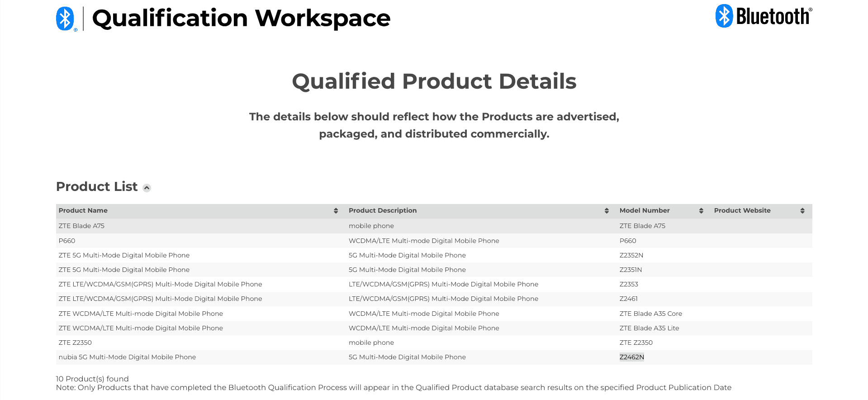The width and height of the screenshot is (868, 400).
Task: Collapse the Product List section chevron
Action: [x=147, y=188]
